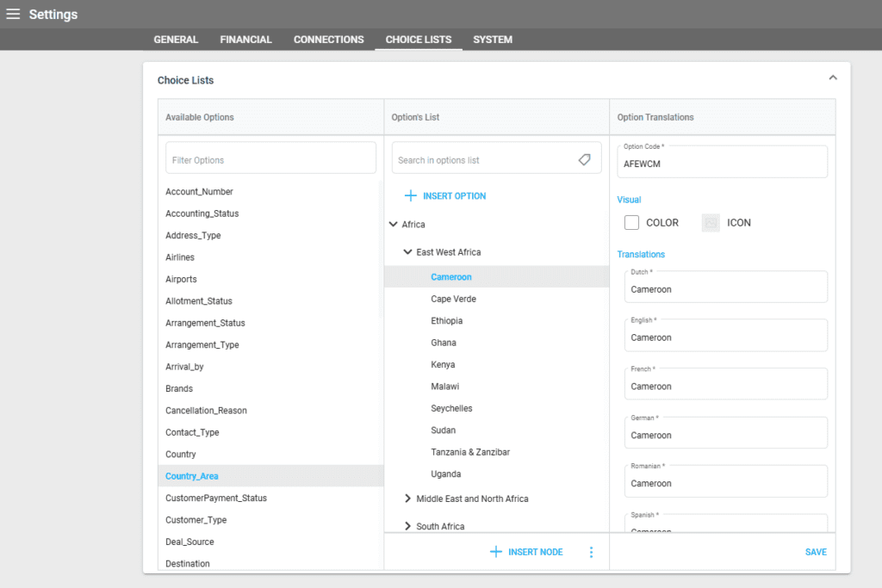Viewport: 882px width, 588px height.
Task: Go to the SYSTEM tab
Action: pos(493,40)
